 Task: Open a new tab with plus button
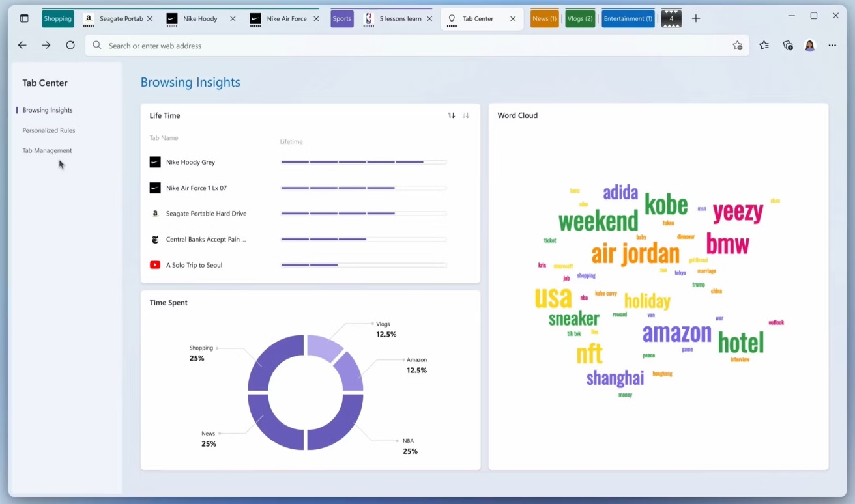point(696,19)
